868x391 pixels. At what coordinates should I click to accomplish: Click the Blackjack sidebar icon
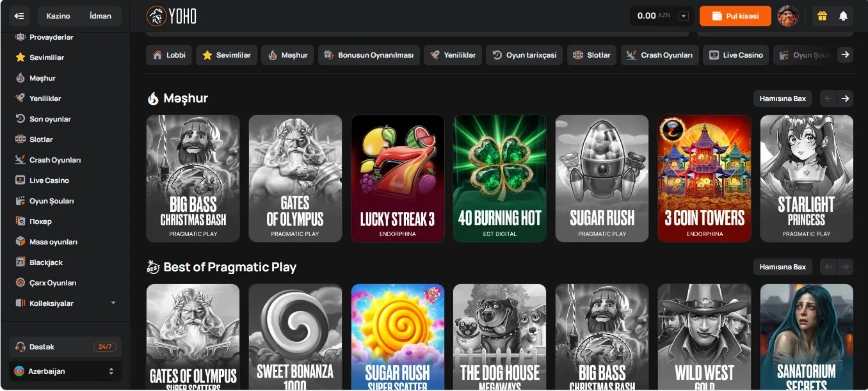tap(20, 262)
